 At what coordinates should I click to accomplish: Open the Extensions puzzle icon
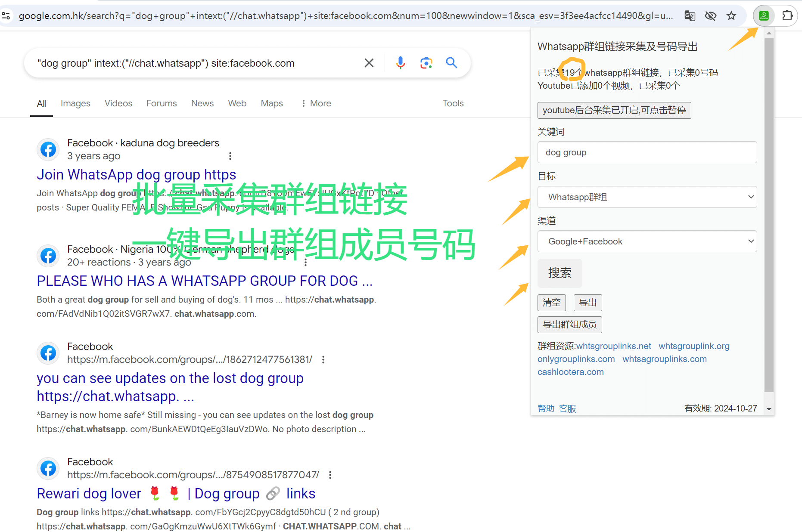[x=787, y=16]
